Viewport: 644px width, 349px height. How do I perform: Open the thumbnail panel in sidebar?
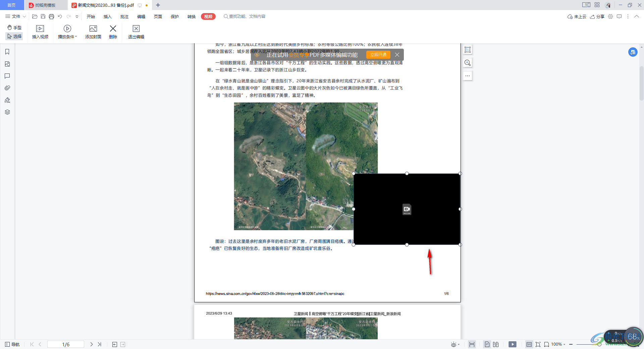[x=7, y=64]
